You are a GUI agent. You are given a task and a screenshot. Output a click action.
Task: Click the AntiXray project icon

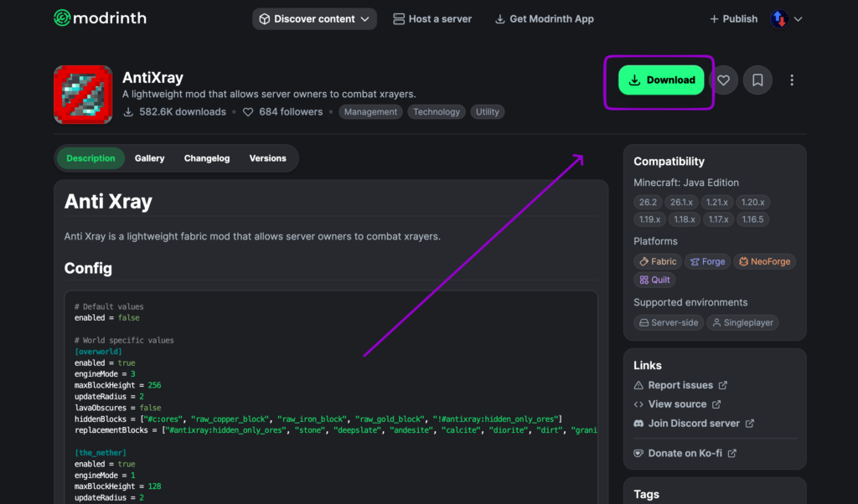83,95
